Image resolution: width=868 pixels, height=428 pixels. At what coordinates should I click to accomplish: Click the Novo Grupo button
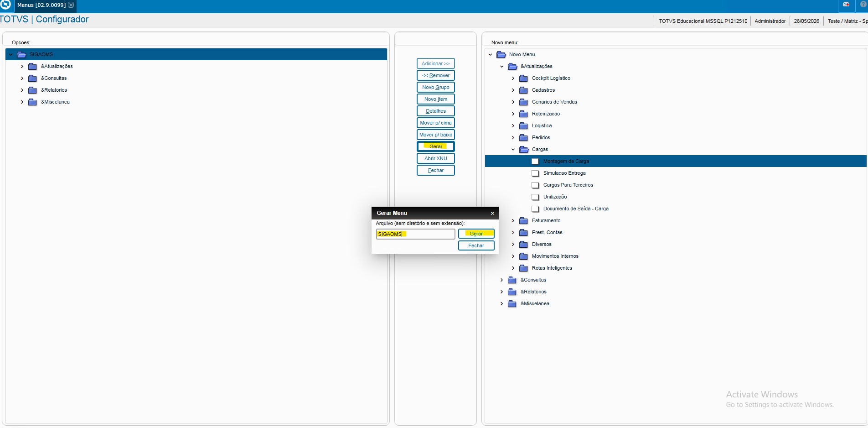tap(436, 87)
